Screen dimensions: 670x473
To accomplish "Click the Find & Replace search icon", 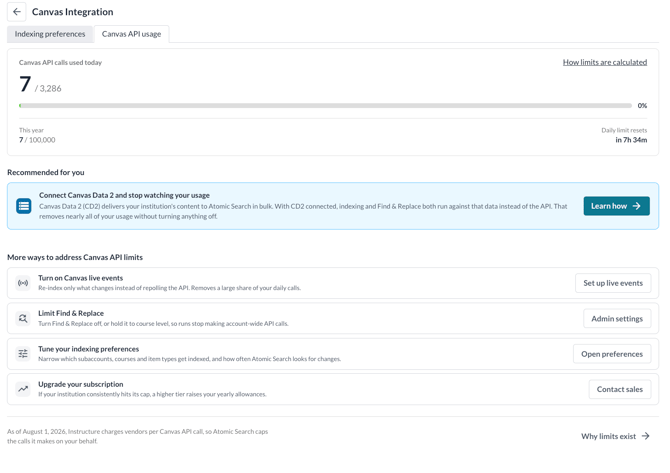I will click(23, 318).
